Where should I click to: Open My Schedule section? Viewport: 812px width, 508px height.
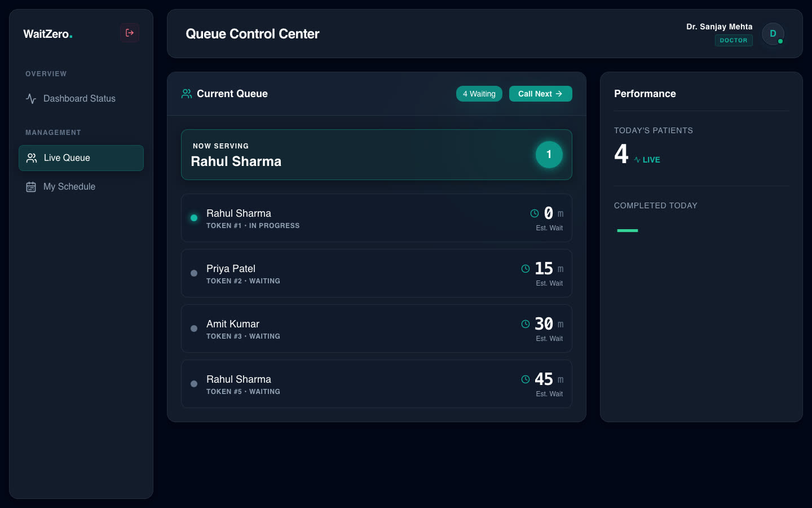[x=81, y=187]
